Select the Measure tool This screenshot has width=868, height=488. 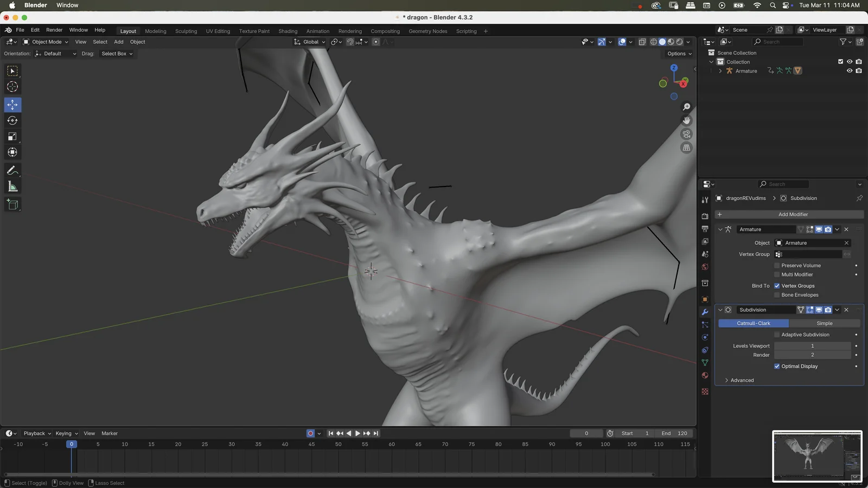[x=12, y=187]
